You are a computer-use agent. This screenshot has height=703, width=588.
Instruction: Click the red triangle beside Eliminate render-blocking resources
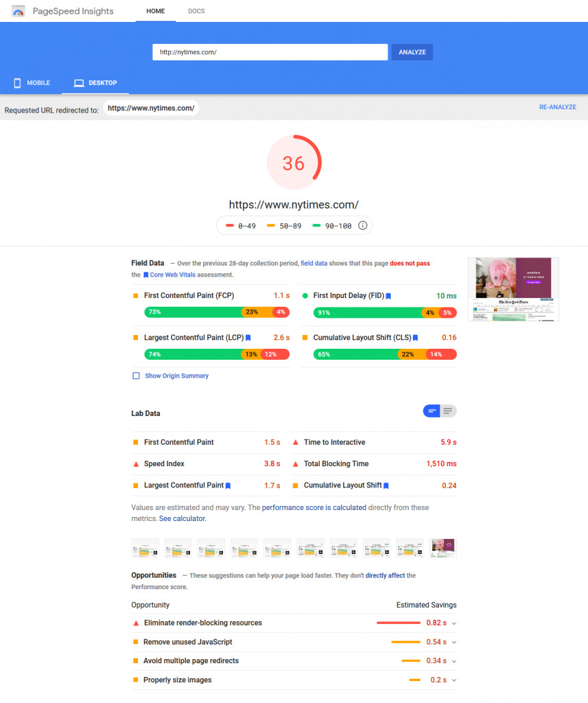pos(136,623)
